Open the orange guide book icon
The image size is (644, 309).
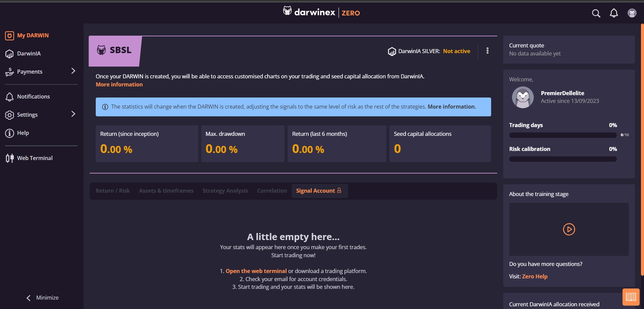click(x=631, y=297)
